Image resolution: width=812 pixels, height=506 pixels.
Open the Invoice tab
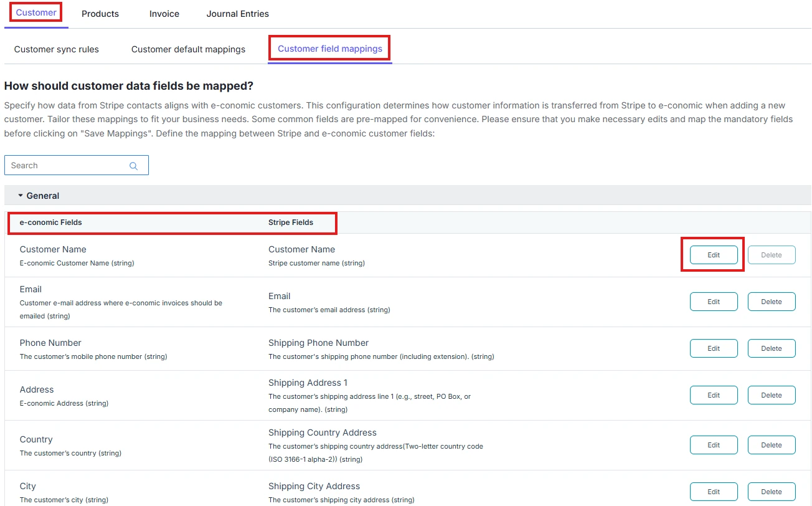click(x=164, y=13)
